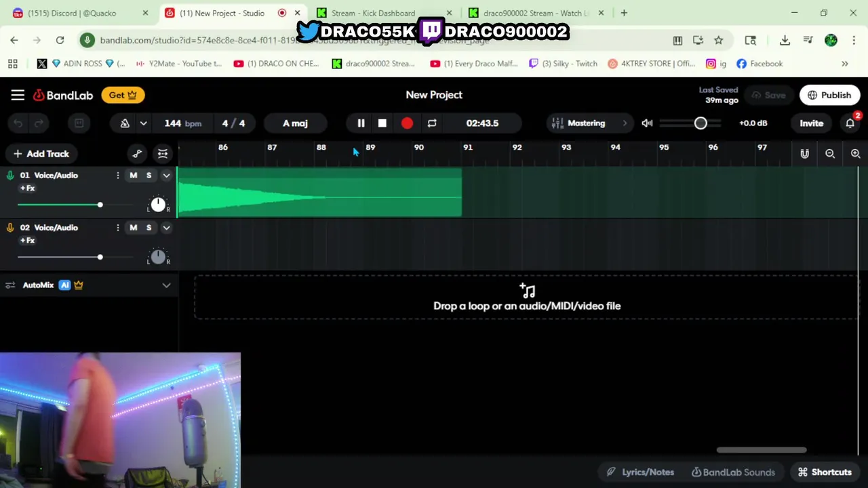This screenshot has height=488, width=868.
Task: Arm track 01 microphone icon
Action: point(10,176)
